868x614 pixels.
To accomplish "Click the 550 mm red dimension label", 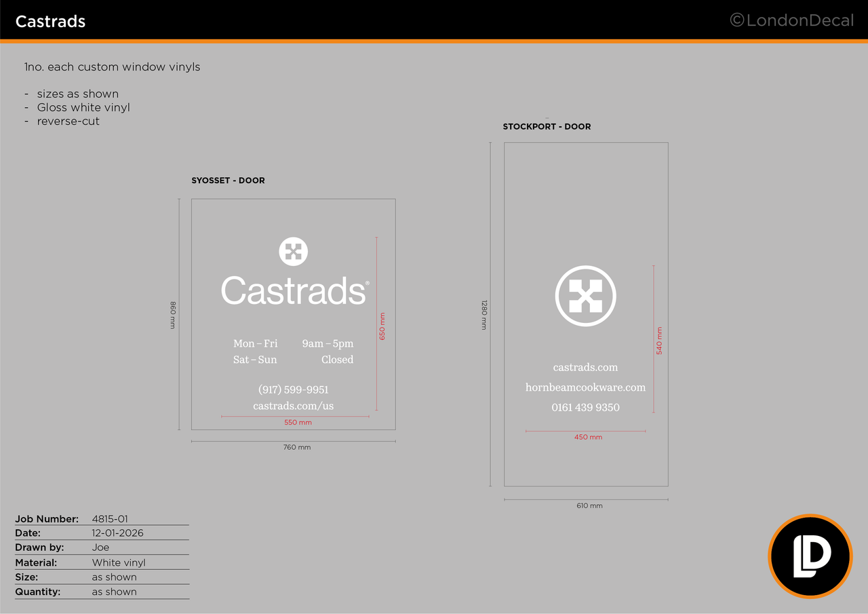I will 298,423.
